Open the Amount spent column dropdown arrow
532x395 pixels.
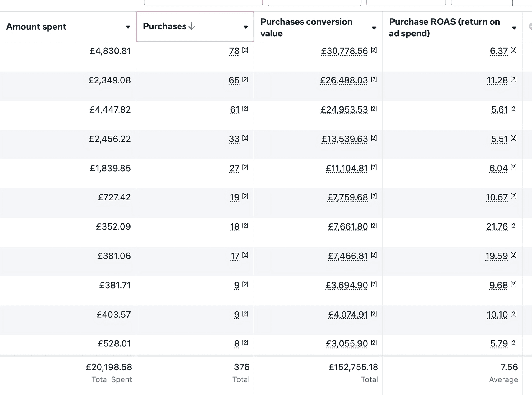coord(128,27)
